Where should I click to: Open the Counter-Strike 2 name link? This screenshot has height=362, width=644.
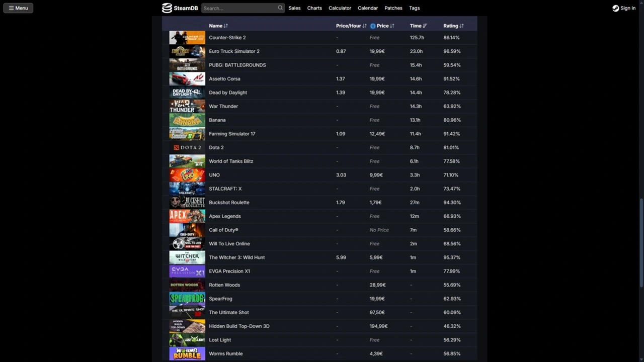tap(227, 38)
